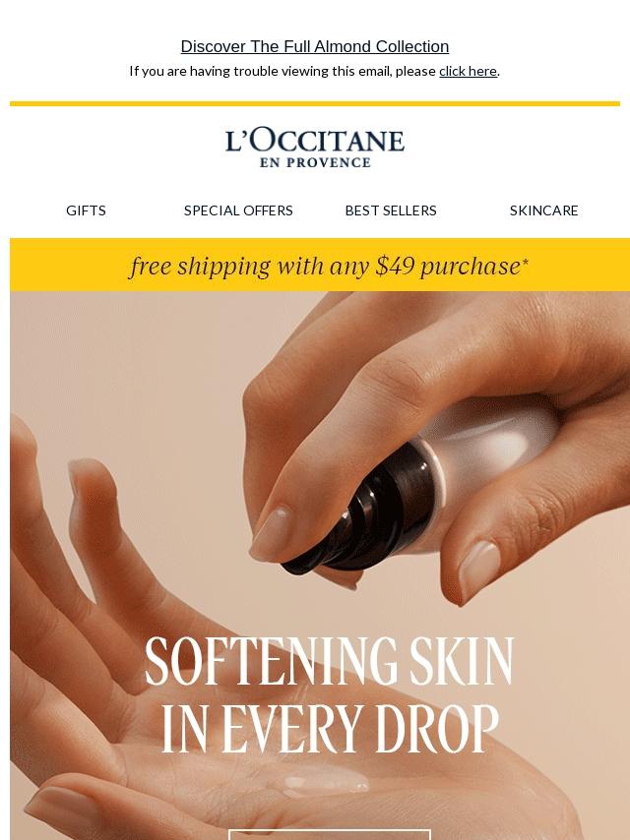The height and width of the screenshot is (840, 630).
Task: Click the thin yellow divider bar above the logo
Action: point(315,103)
